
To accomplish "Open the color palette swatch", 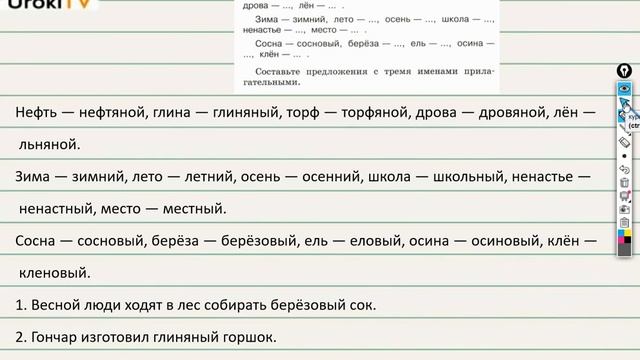I will click(x=624, y=237).
